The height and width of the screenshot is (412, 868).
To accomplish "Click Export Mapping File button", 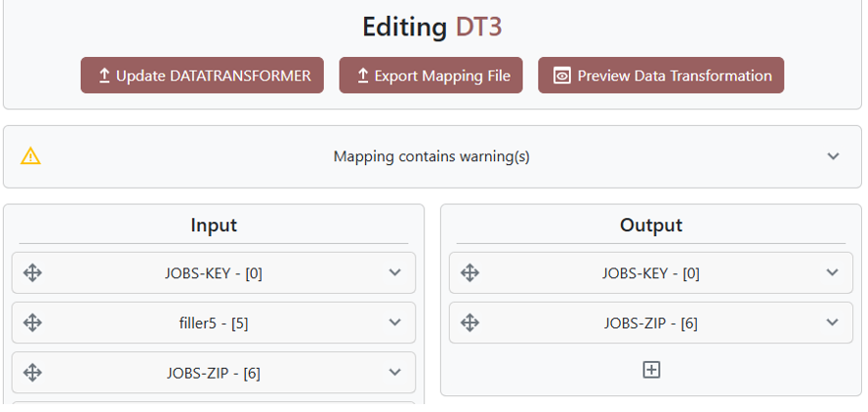I will click(431, 76).
